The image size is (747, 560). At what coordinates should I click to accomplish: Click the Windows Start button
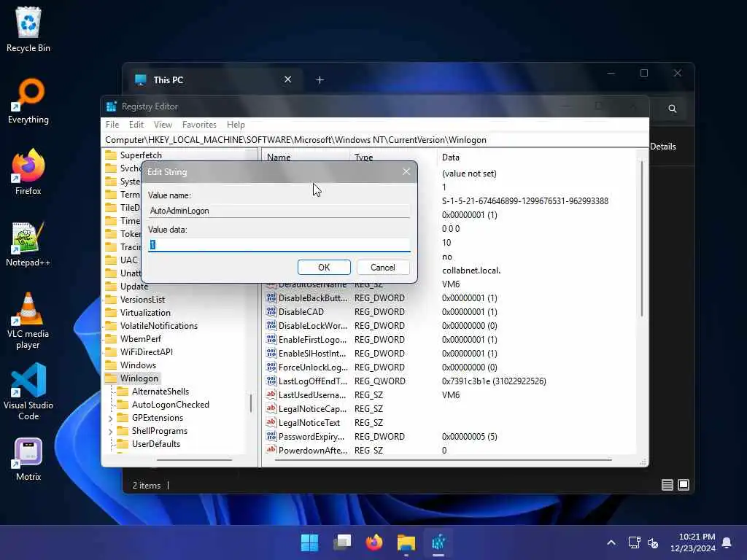309,542
